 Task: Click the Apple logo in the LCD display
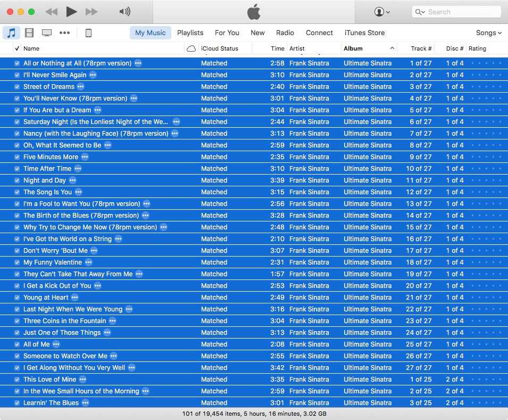pyautogui.click(x=254, y=12)
